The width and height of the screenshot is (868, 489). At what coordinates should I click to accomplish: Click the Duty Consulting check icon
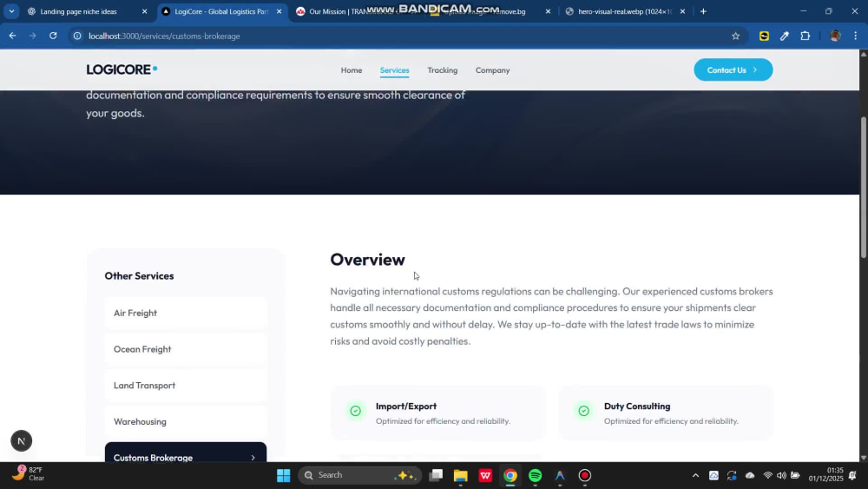click(x=583, y=411)
